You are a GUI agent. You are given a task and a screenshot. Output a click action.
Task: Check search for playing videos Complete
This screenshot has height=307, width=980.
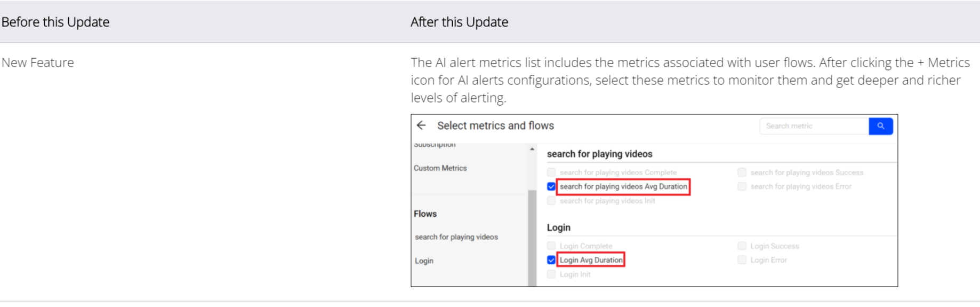(551, 172)
